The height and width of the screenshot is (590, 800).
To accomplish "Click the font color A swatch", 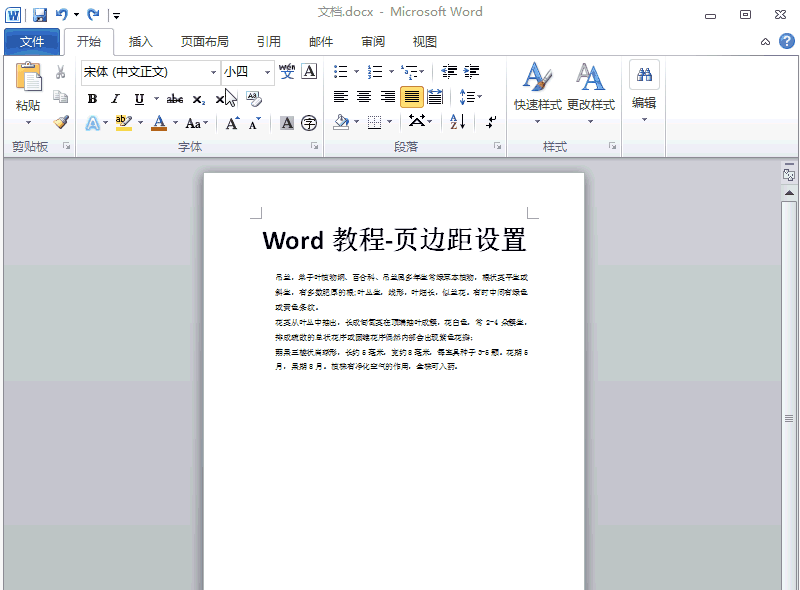I will pos(159,123).
